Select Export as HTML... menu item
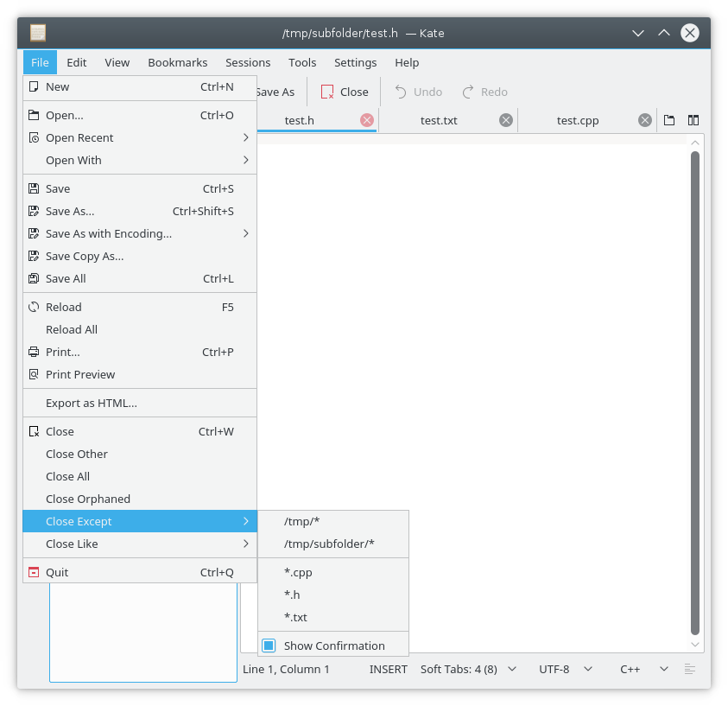The image size is (728, 706). click(x=140, y=403)
